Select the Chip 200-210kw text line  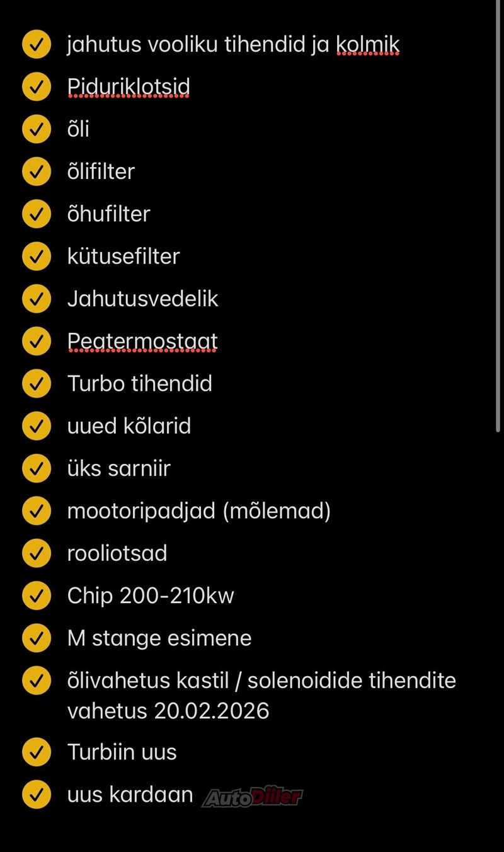[x=151, y=596]
